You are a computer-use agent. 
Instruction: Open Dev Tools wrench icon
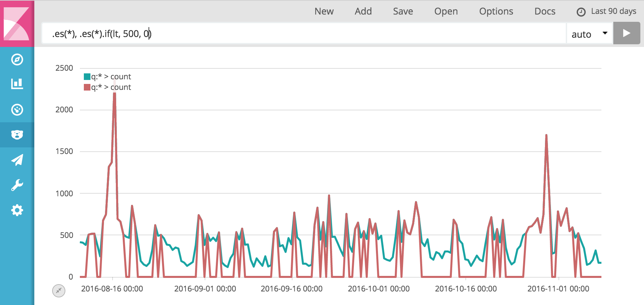click(17, 185)
